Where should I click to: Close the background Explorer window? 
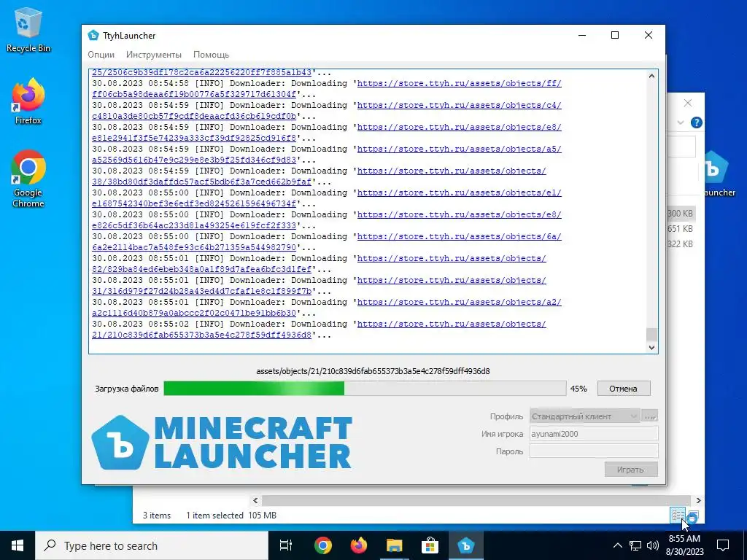click(687, 103)
